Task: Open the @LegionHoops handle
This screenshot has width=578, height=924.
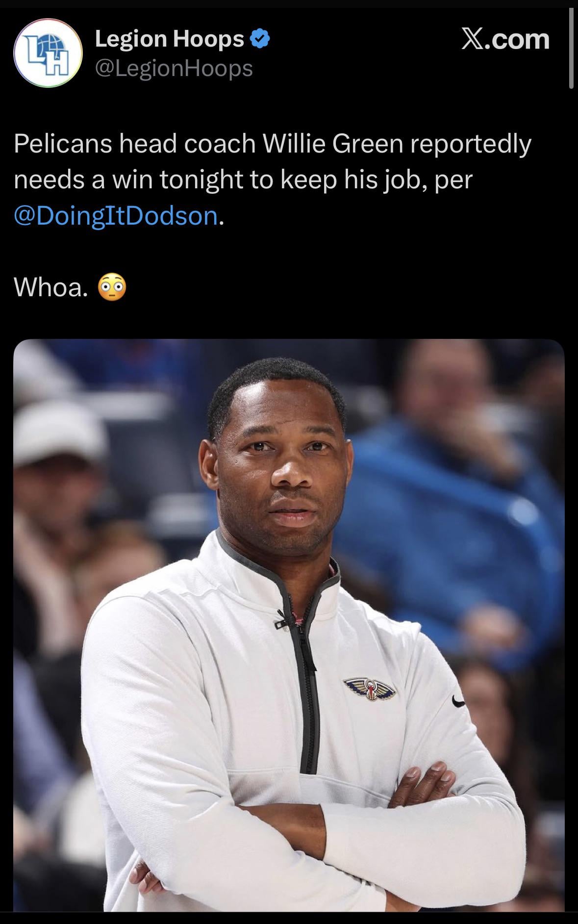Action: pos(174,68)
